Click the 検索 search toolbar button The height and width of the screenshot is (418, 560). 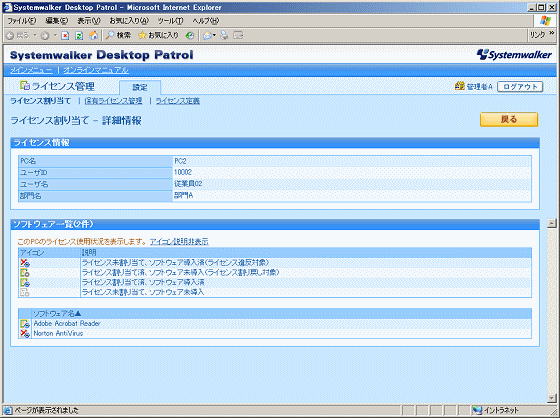coord(118,35)
